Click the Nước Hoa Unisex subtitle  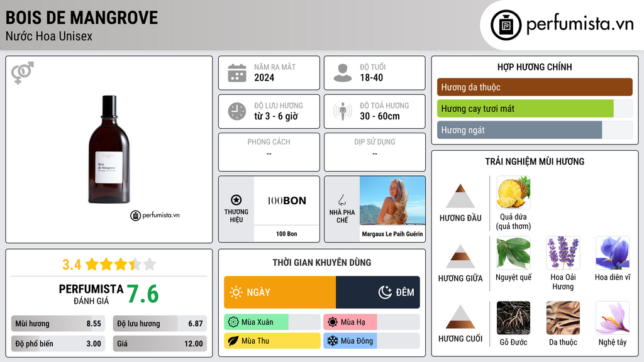tap(49, 36)
